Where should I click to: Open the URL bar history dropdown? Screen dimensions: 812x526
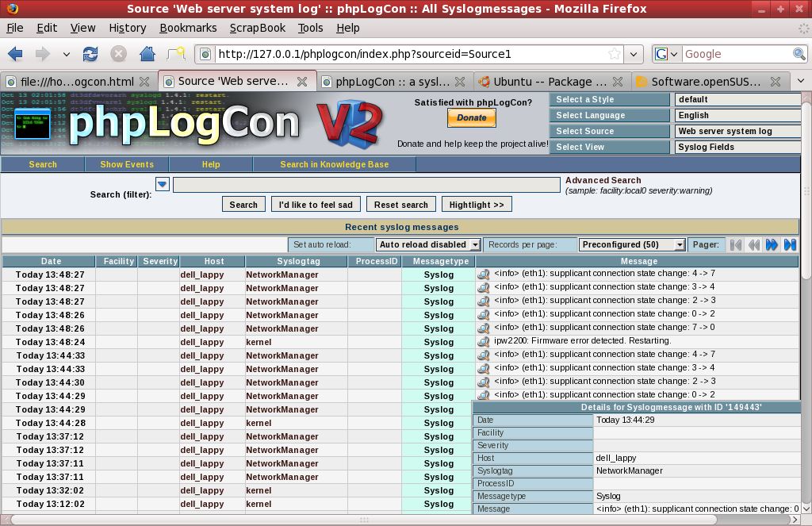coord(634,54)
